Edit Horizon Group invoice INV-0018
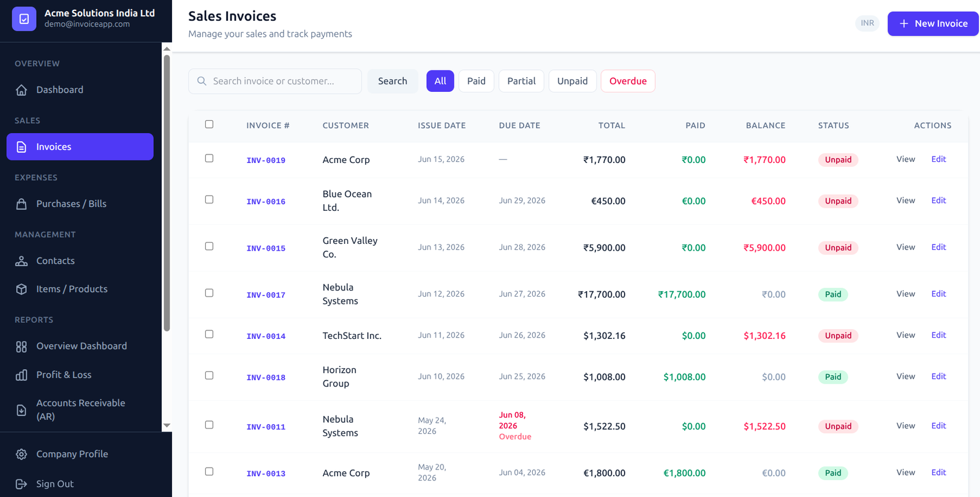 coord(938,376)
